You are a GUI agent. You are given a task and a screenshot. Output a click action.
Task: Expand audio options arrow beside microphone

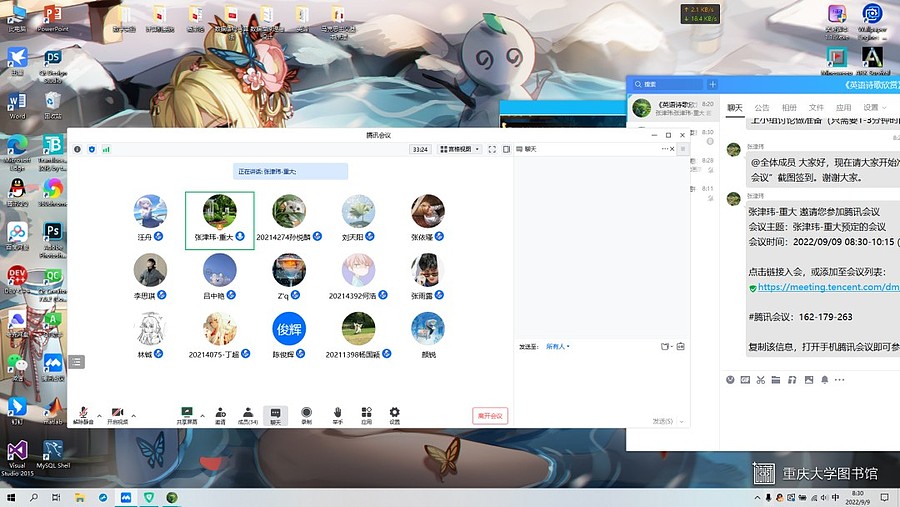tap(99, 416)
